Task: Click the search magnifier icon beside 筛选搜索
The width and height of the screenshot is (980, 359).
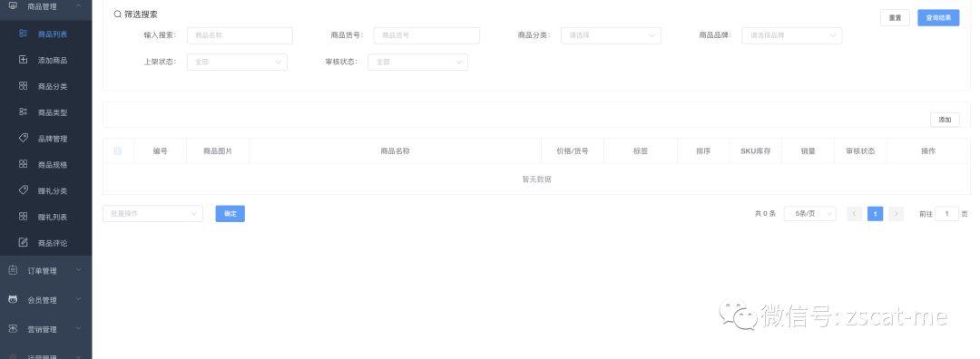Action: (117, 14)
